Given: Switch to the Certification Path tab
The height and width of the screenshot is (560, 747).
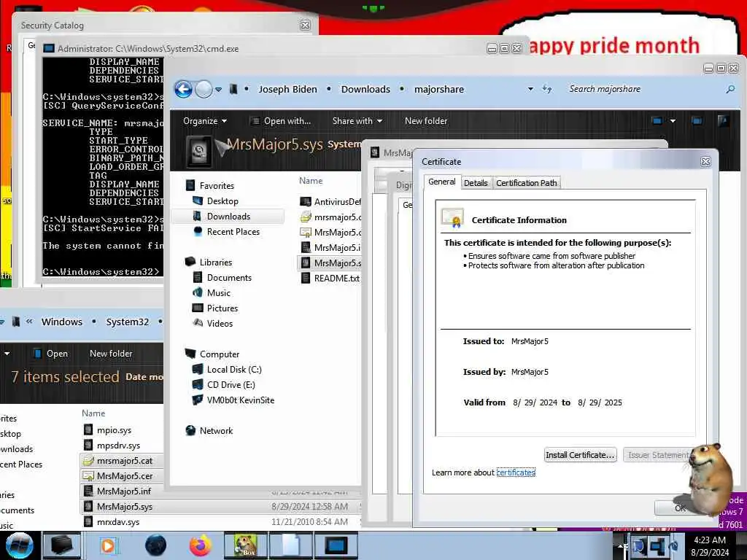Looking at the screenshot, I should [x=527, y=183].
